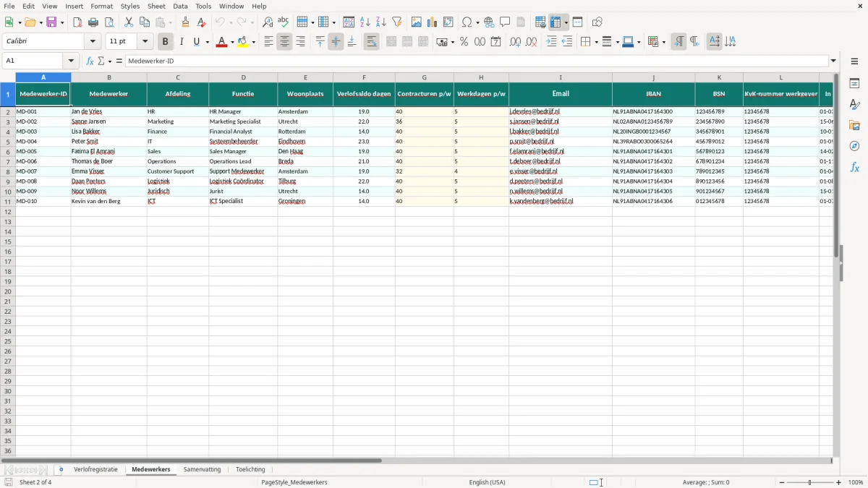The height and width of the screenshot is (488, 868).
Task: Insert a chart
Action: coord(433,22)
